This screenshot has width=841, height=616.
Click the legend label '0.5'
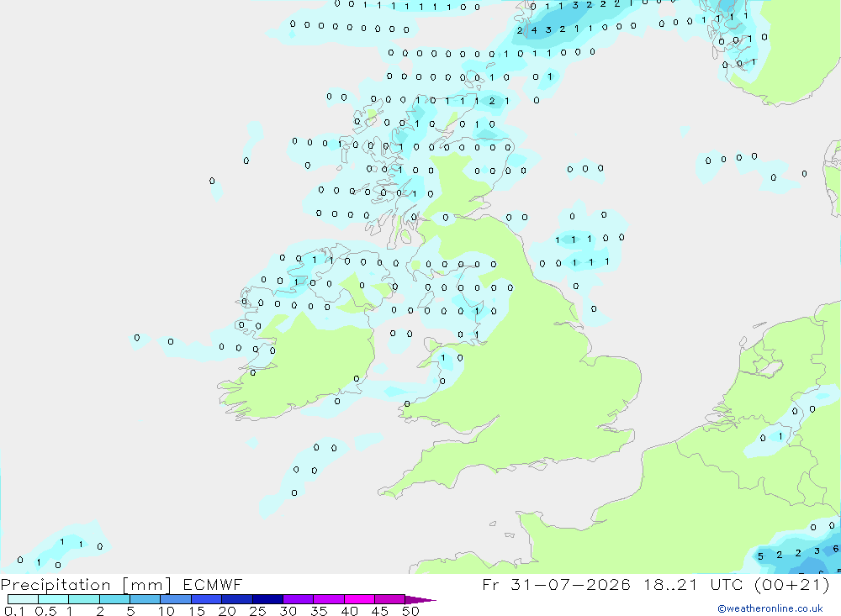pos(45,611)
